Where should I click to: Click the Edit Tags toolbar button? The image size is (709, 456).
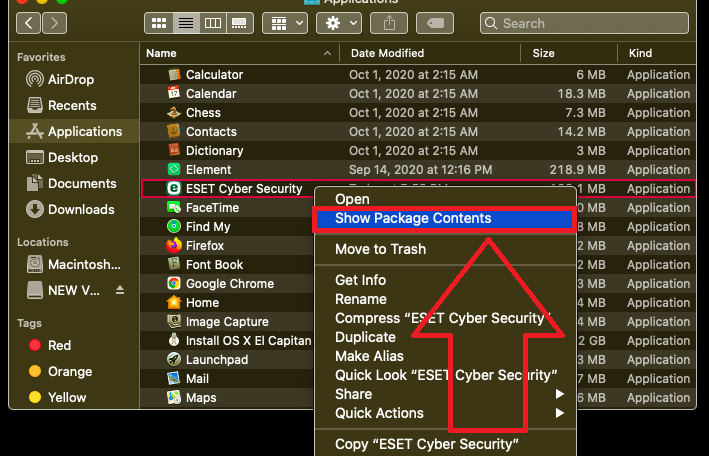pyautogui.click(x=435, y=23)
